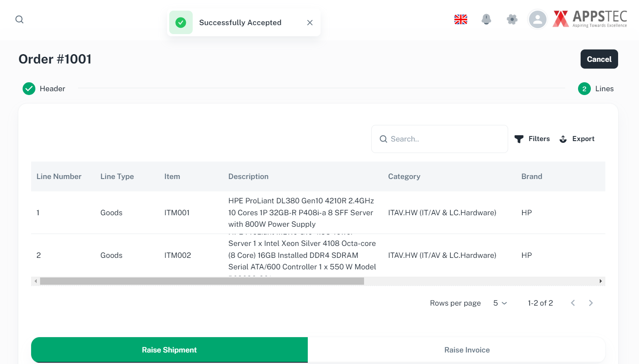Open the language selector UK flag
Image resolution: width=639 pixels, height=364 pixels.
tap(460, 20)
